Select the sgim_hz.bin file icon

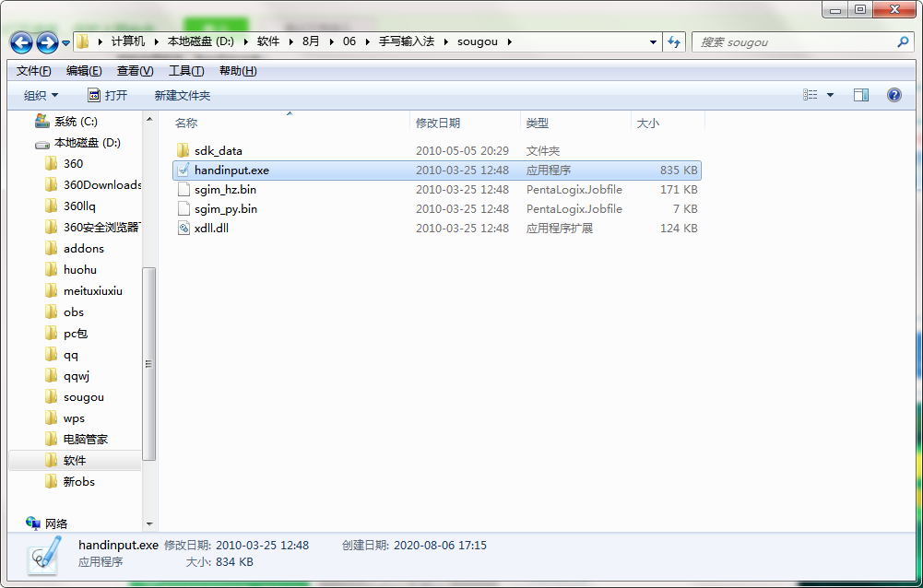click(x=183, y=190)
